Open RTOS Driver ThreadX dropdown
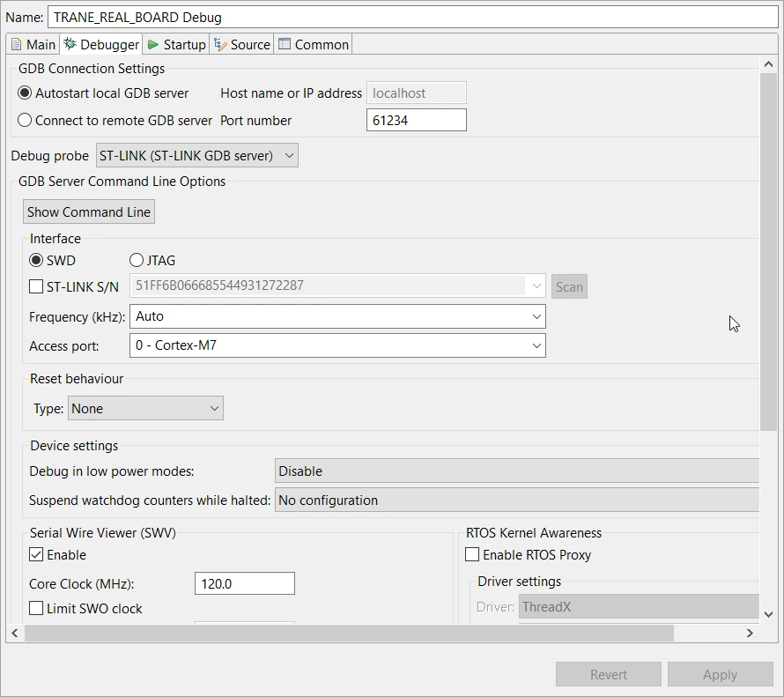Image resolution: width=784 pixels, height=697 pixels. (639, 606)
